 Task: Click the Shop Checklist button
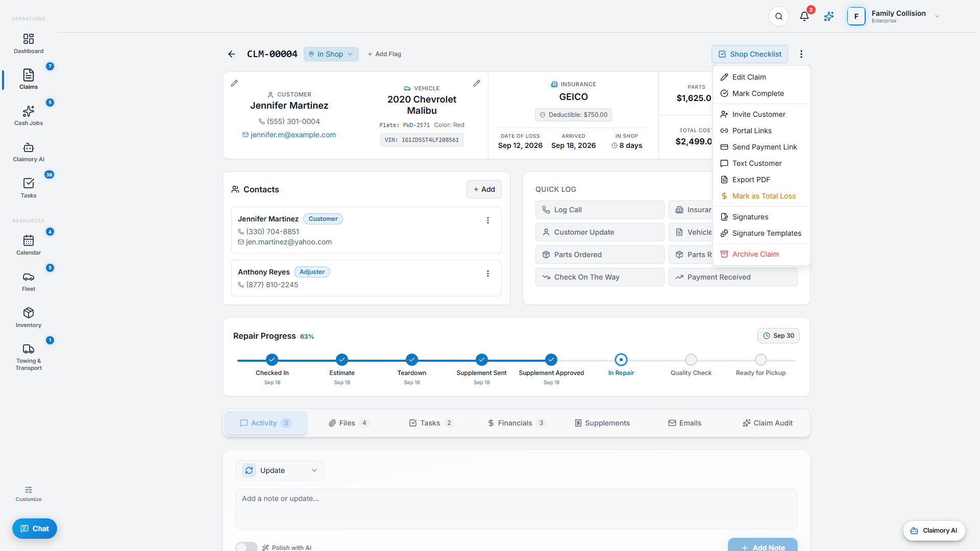[x=750, y=54]
